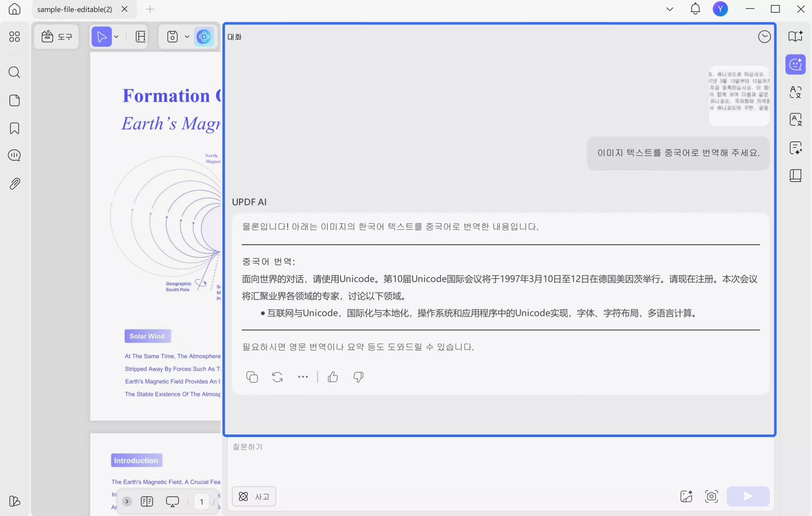Regenerate the AI translation response

277,377
